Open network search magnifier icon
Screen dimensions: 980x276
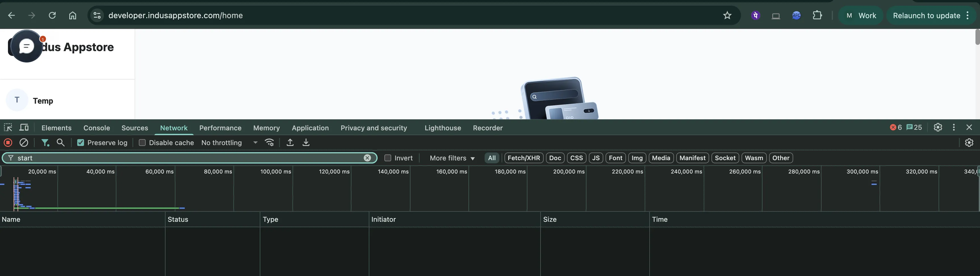[60, 143]
